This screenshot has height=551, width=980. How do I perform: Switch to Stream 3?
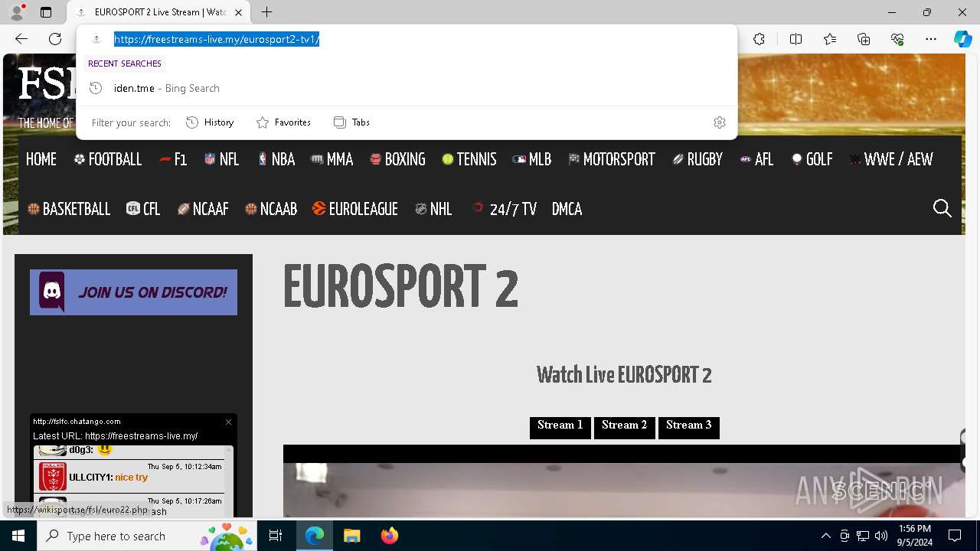click(x=689, y=427)
